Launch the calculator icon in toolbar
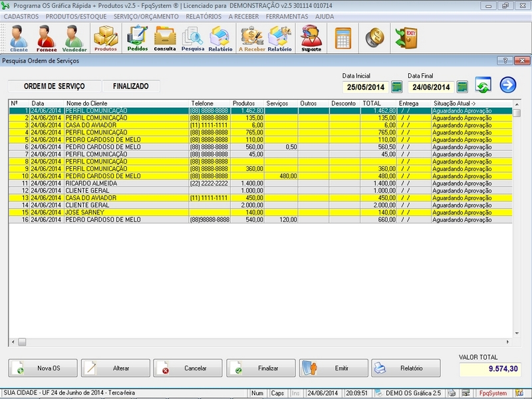The width and height of the screenshot is (532, 399). (x=343, y=37)
